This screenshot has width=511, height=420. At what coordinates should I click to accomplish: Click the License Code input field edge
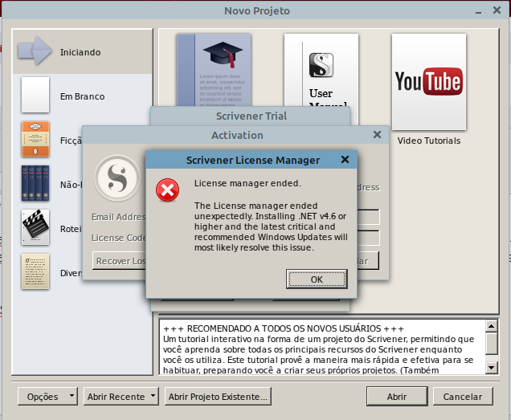click(x=369, y=238)
